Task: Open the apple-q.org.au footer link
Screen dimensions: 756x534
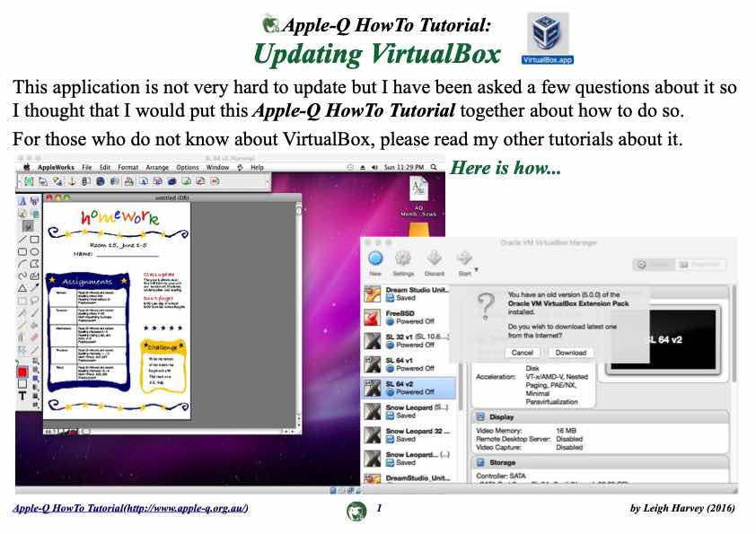Action: (130, 508)
